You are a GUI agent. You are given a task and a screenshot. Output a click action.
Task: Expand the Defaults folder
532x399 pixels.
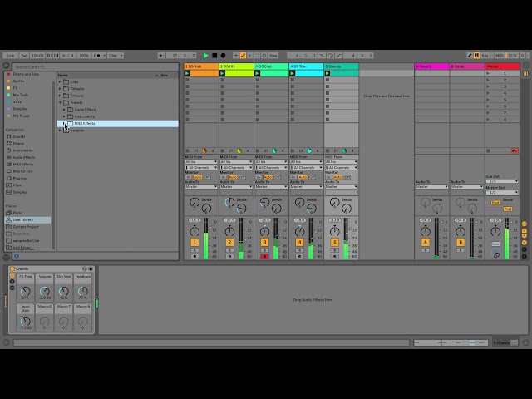(x=60, y=89)
